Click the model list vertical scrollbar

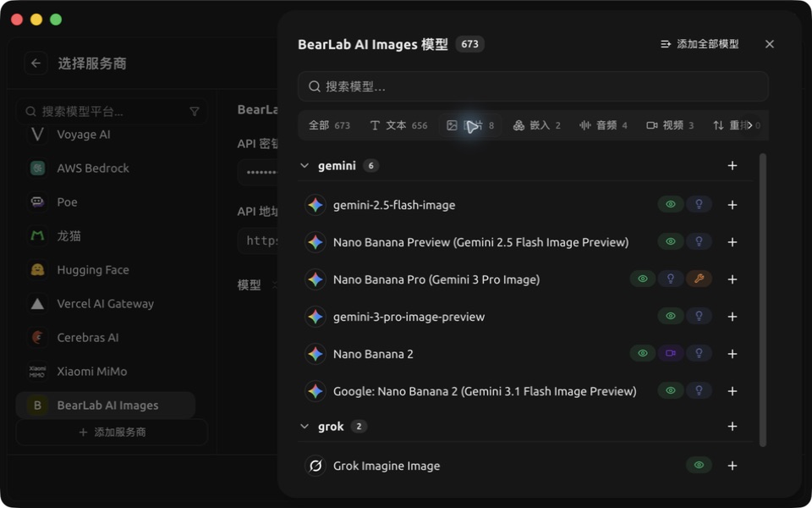(x=762, y=300)
